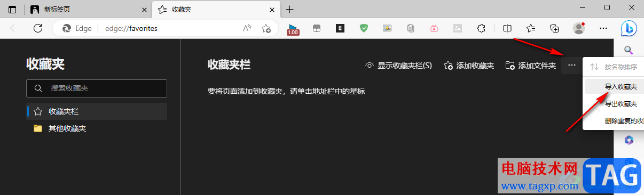Click the yellow picture extension icon

(x=387, y=28)
